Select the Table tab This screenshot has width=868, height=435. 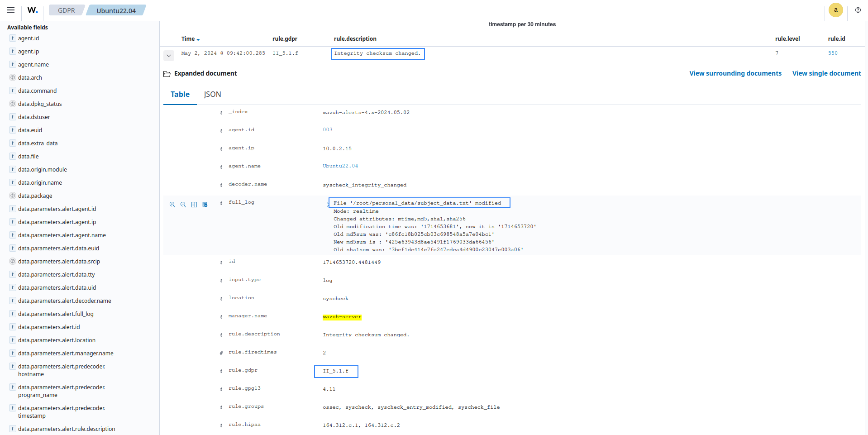(180, 94)
